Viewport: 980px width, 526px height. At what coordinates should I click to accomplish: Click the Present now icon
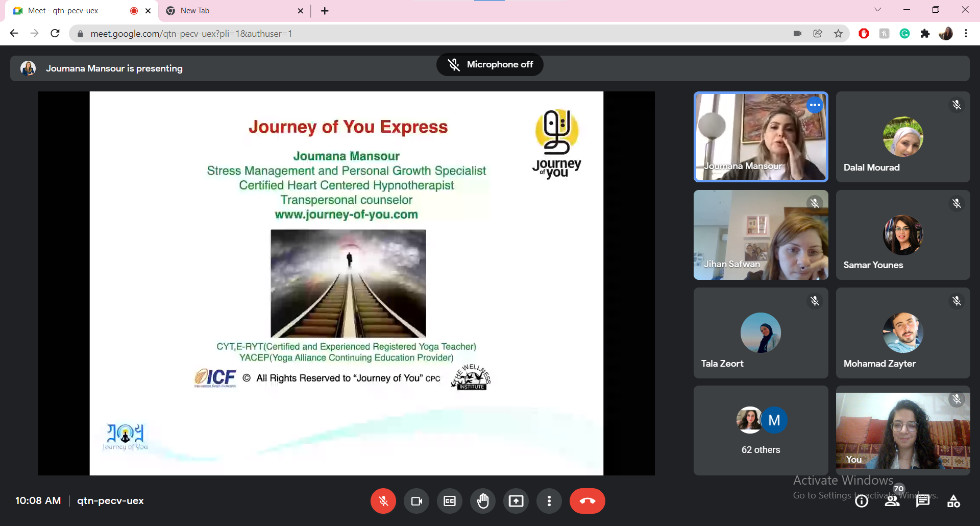click(x=516, y=501)
